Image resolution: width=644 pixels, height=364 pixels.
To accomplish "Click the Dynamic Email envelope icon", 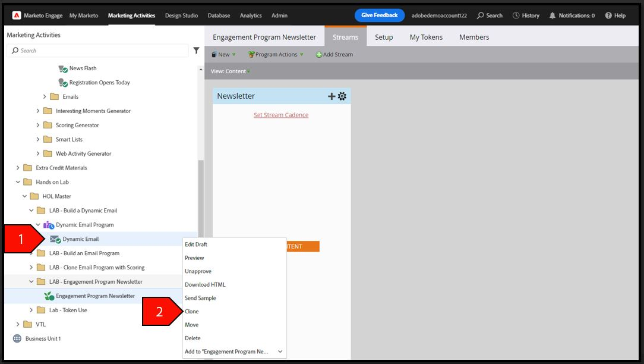I will click(x=55, y=239).
